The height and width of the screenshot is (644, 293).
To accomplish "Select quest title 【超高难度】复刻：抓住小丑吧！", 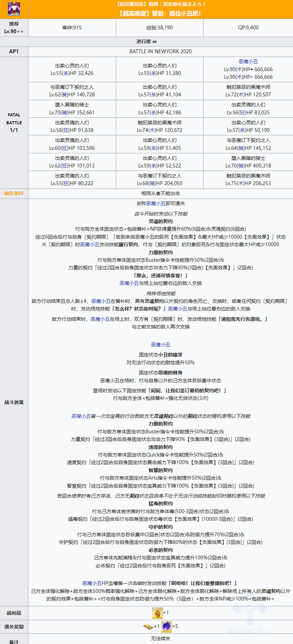I will click(159, 13).
